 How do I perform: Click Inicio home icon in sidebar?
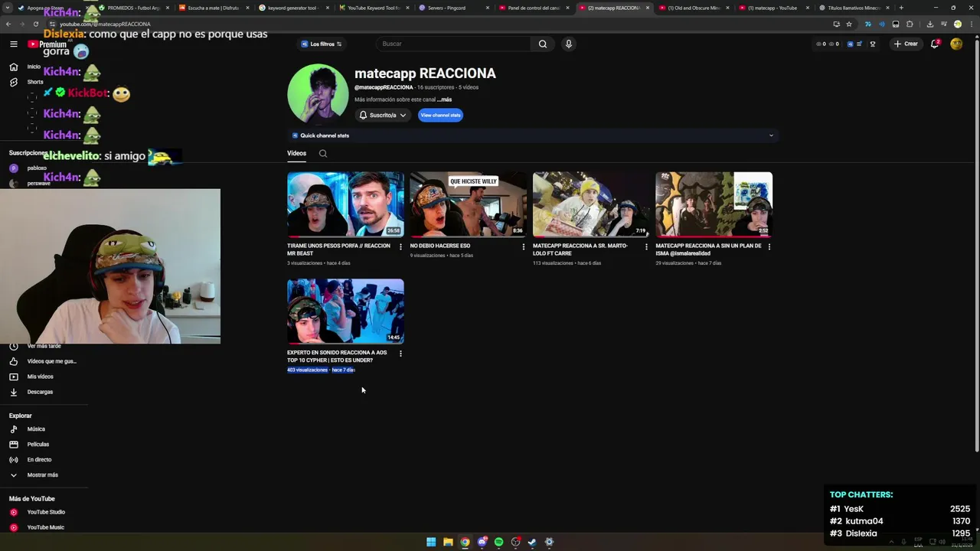(14, 67)
